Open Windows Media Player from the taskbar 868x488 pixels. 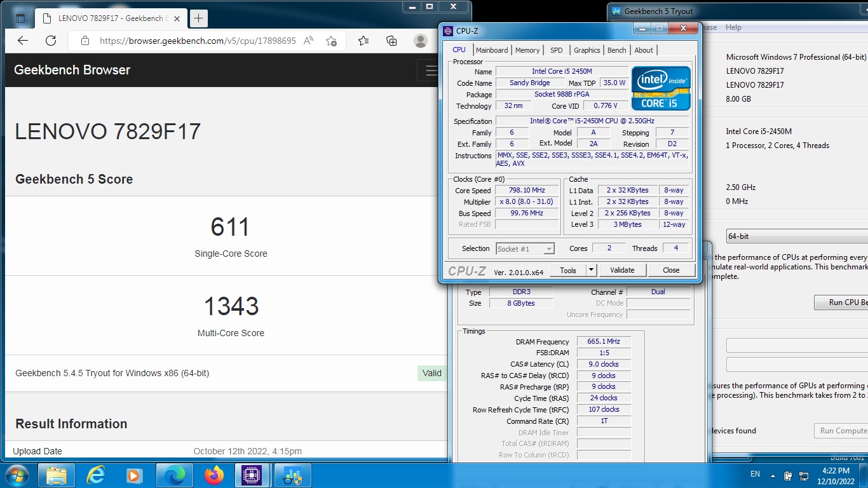pyautogui.click(x=135, y=475)
